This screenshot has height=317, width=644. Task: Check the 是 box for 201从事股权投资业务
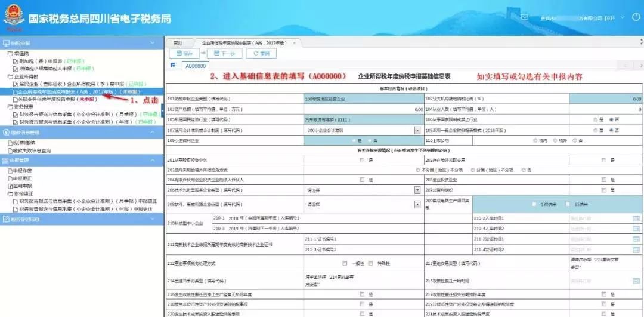[361, 160]
